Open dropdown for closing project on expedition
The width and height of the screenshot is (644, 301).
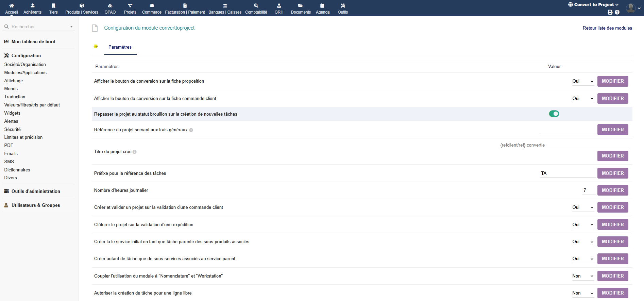583,225
